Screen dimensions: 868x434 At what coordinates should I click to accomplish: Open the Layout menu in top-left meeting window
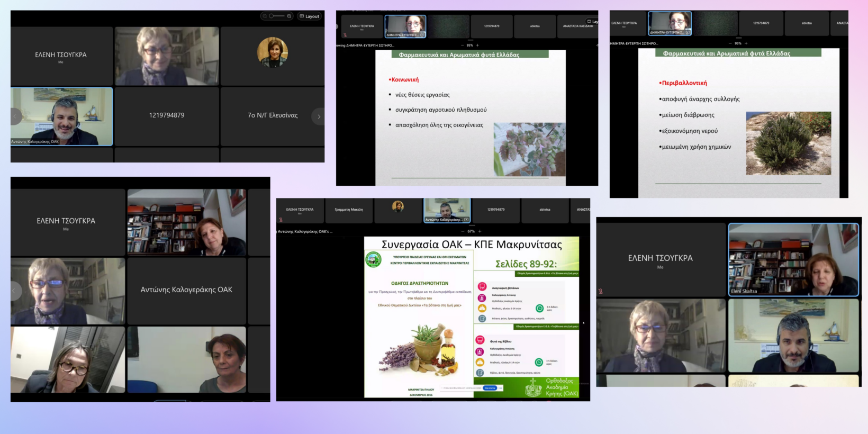tap(310, 16)
